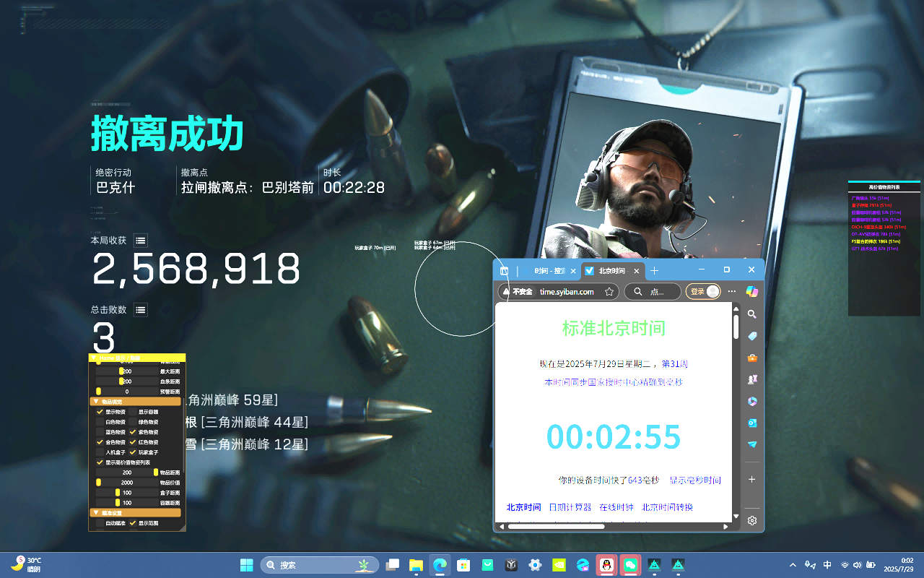Image resolution: width=924 pixels, height=578 pixels.
Task: Click the 显示毫秒时间 link
Action: point(694,480)
